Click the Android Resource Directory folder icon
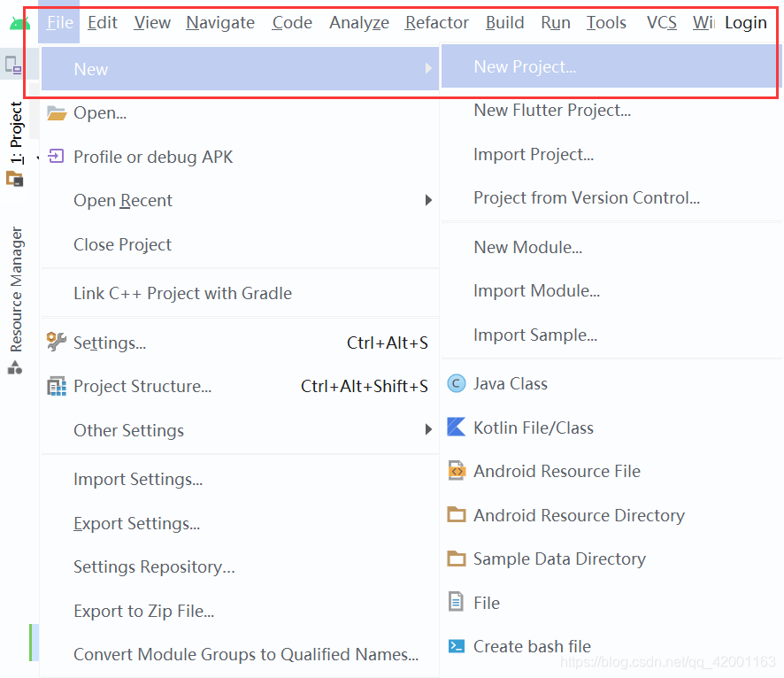The height and width of the screenshot is (678, 784). 456,514
